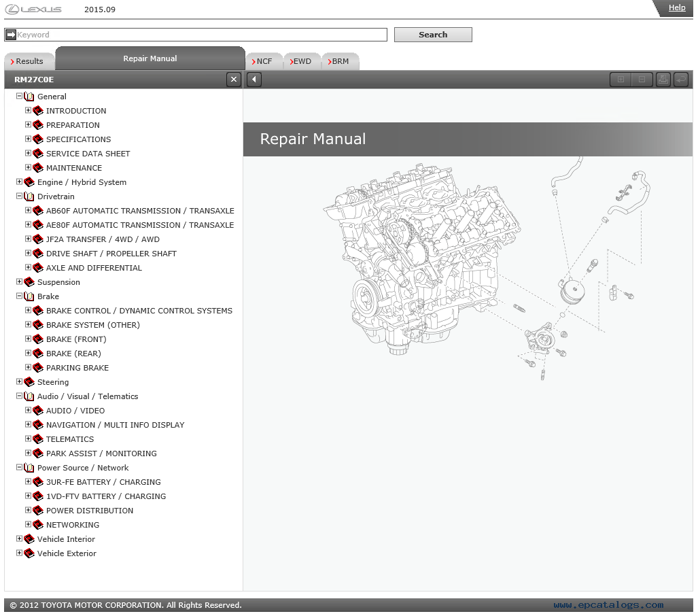Open BRAKE CONTROL / DYNAMIC CONTROL SYSTEMS
Viewport: 698px width, 616px height.
(139, 311)
